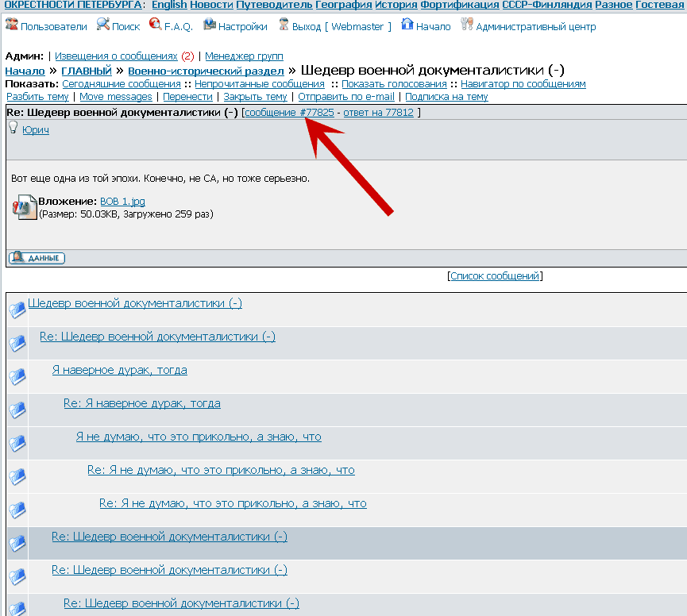This screenshot has height=616, width=687.
Task: Click the Home (Начало) house icon
Action: point(407,25)
